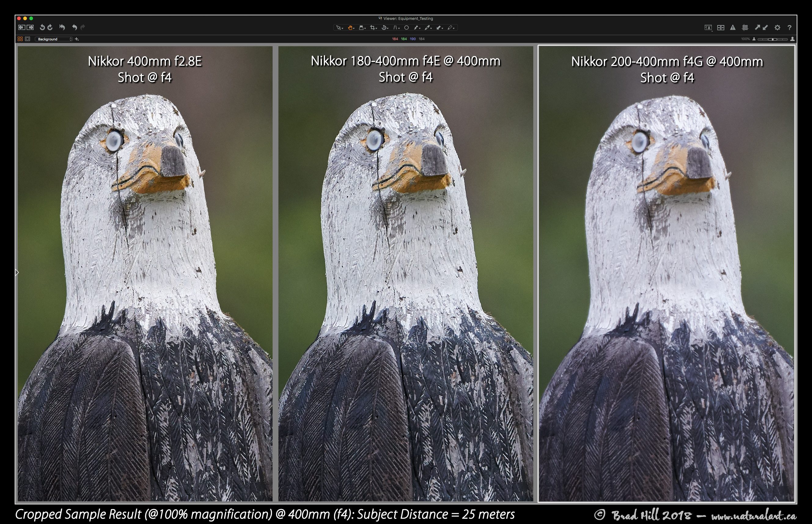Image resolution: width=812 pixels, height=524 pixels.
Task: Click the apply adjustments down-arrow
Action: pos(765,28)
